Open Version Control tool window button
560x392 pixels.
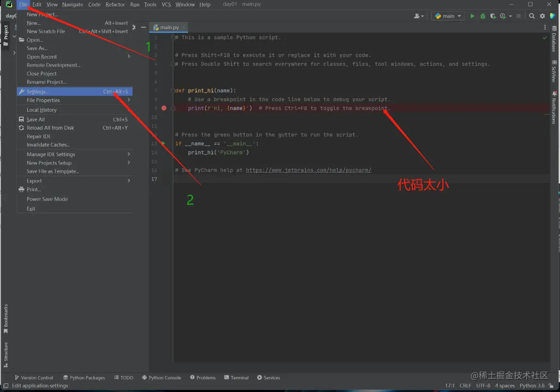(34, 377)
